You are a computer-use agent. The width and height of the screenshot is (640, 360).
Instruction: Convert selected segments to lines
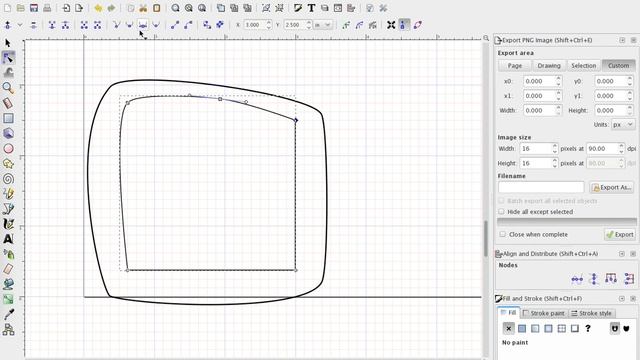175,25
